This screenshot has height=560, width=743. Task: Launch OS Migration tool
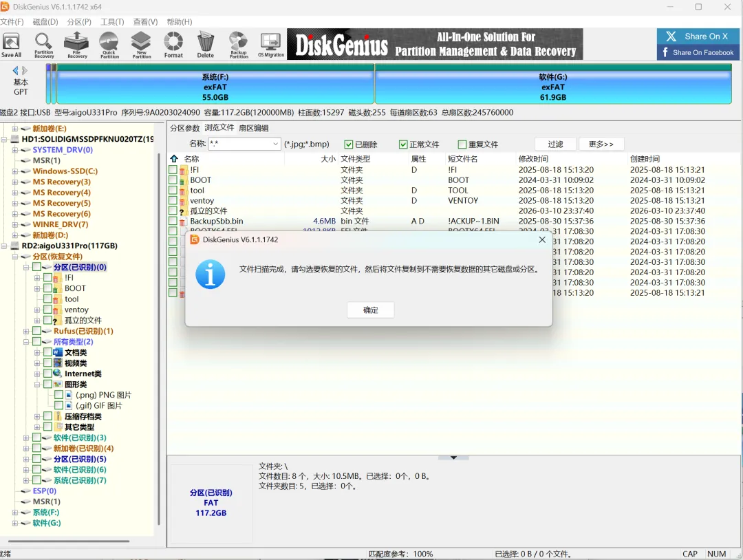tap(271, 45)
